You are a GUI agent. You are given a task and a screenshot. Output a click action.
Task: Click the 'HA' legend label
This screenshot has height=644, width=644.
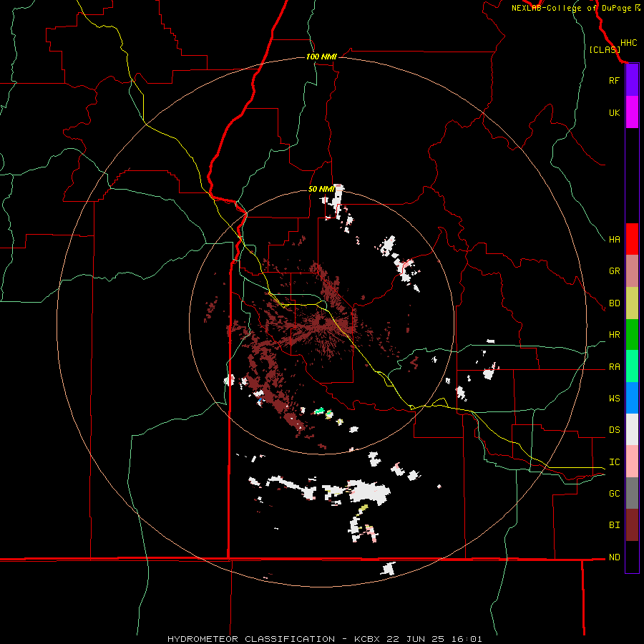click(x=614, y=239)
